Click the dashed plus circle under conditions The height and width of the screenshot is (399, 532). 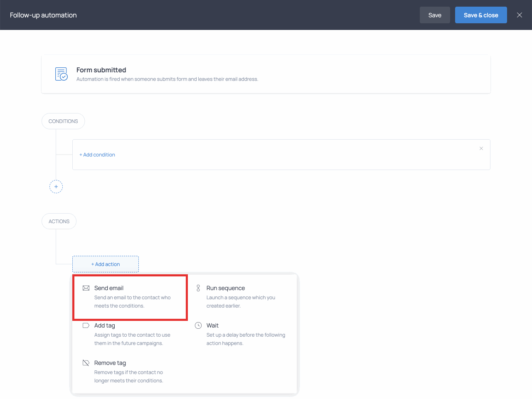[x=56, y=187]
